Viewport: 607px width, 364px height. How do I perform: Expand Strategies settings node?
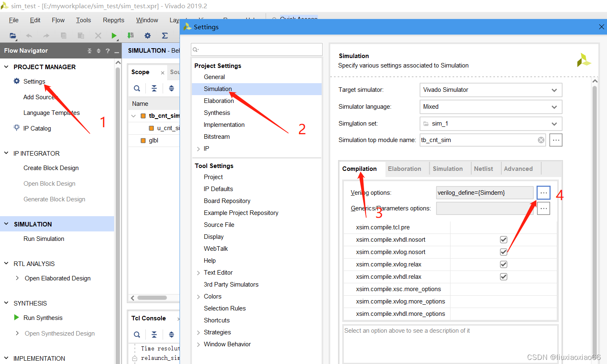198,333
